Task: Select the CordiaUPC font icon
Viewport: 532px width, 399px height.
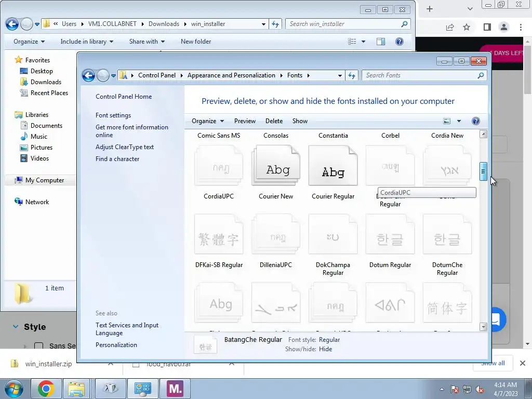Action: pos(219,166)
